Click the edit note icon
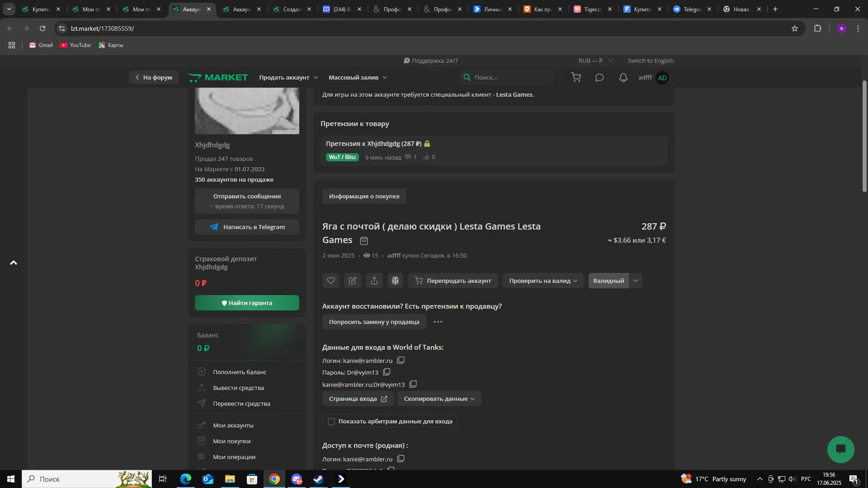 353,281
